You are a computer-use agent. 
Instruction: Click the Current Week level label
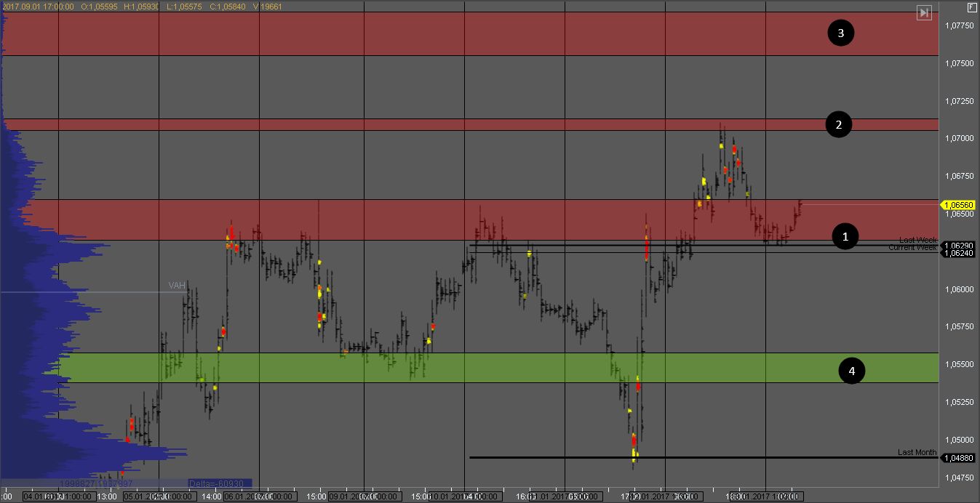[x=912, y=248]
